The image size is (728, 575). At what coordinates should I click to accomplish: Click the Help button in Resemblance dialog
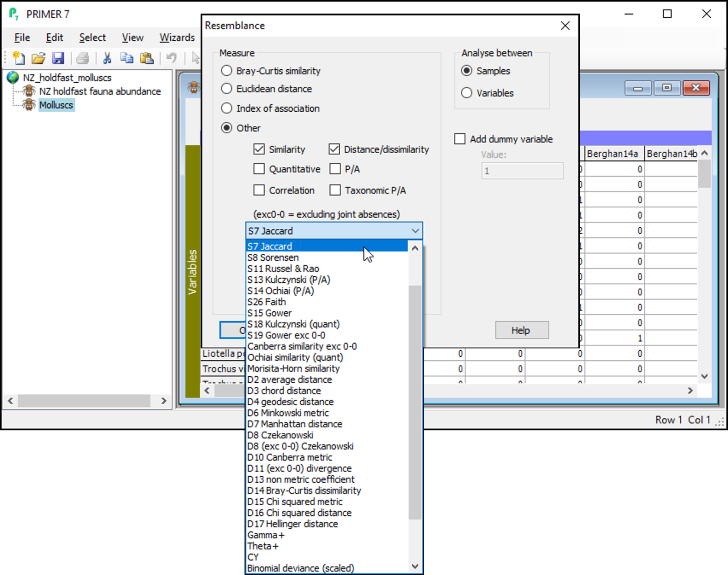pyautogui.click(x=522, y=330)
